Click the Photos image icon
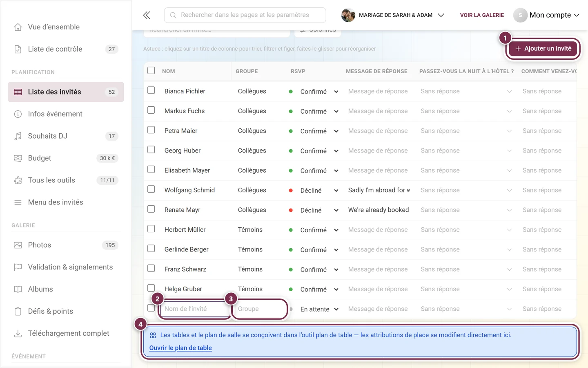 (18, 245)
